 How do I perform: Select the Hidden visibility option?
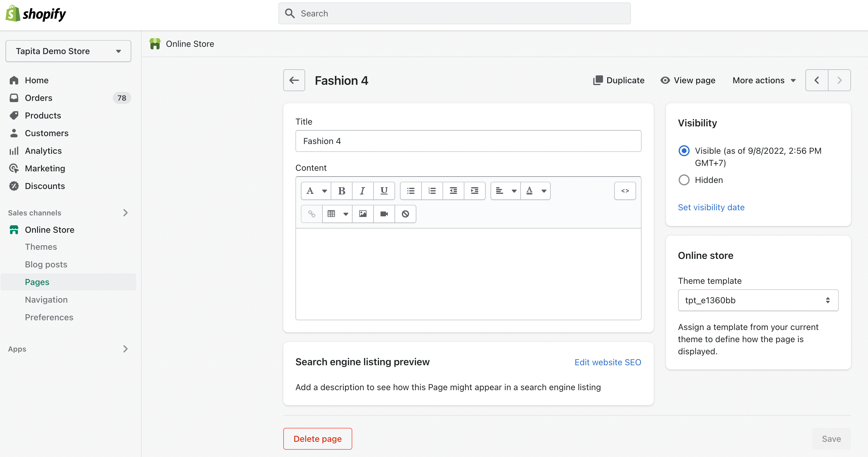click(x=684, y=180)
